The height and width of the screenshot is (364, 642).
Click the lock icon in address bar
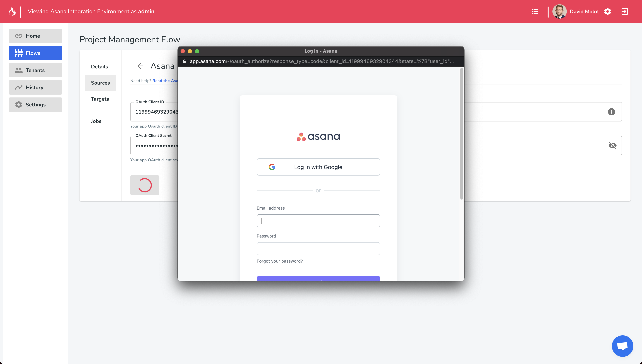tap(184, 61)
